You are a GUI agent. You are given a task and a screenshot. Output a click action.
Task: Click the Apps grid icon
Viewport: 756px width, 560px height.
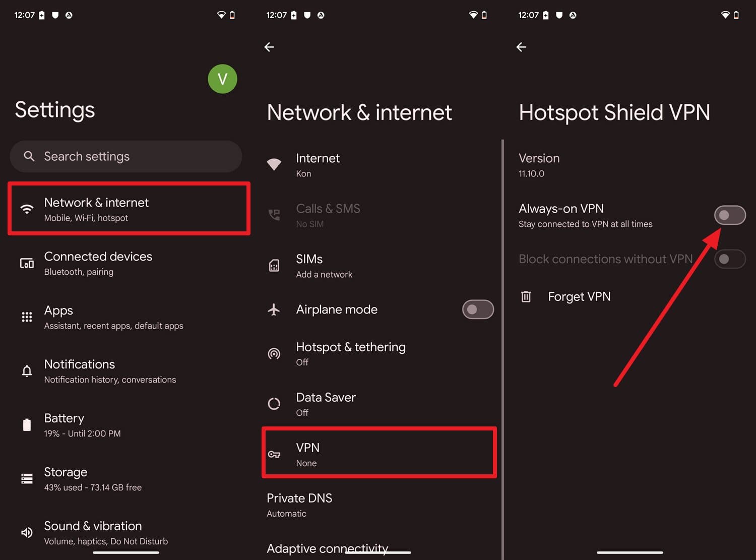point(27,317)
